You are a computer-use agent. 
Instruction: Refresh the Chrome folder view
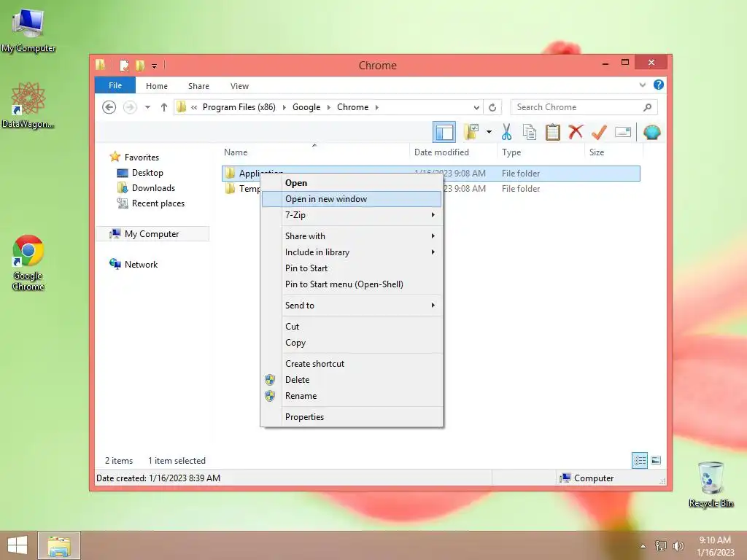(492, 108)
